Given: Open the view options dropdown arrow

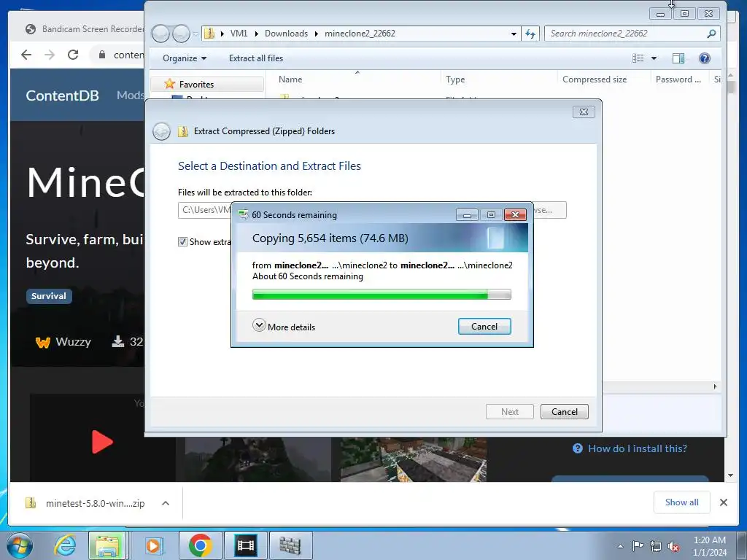Looking at the screenshot, I should 654,58.
